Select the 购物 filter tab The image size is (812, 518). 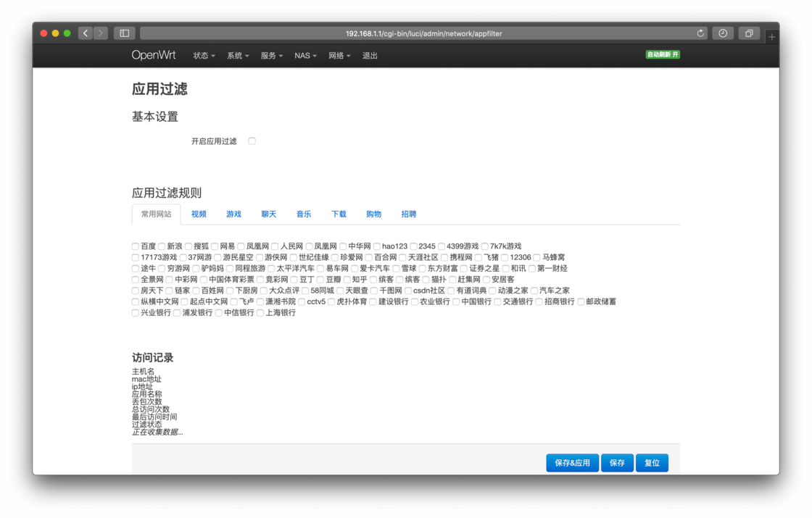(x=373, y=214)
